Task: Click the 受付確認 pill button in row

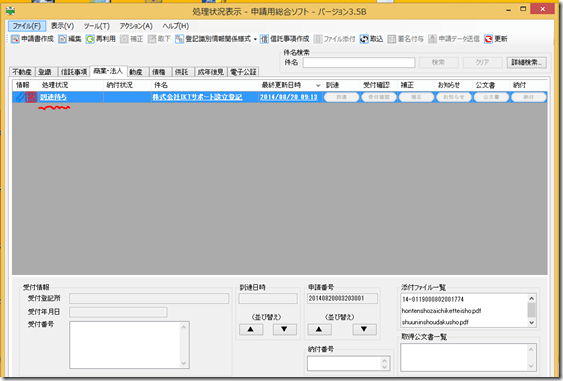Action: pos(379,97)
